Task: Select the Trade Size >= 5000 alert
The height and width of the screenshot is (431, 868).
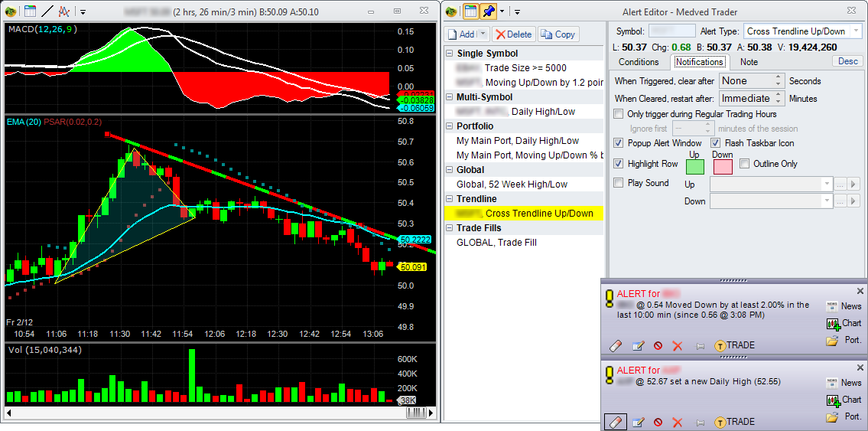Action: pos(524,68)
